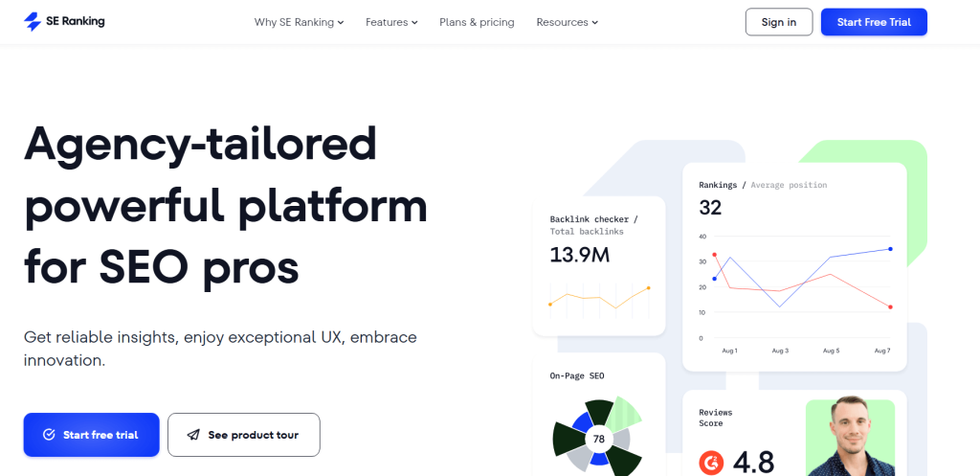Click the score 78 in chart center
The width and height of the screenshot is (980, 476).
[598, 440]
